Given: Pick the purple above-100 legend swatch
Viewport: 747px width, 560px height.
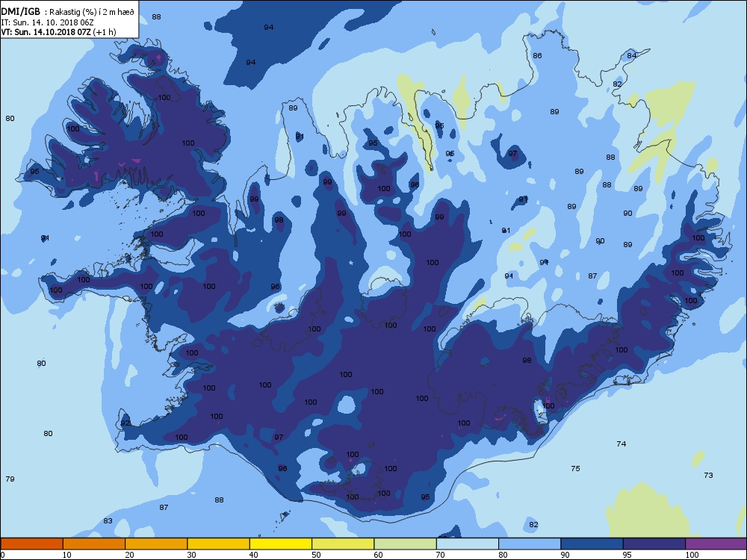Looking at the screenshot, I should (x=716, y=544).
